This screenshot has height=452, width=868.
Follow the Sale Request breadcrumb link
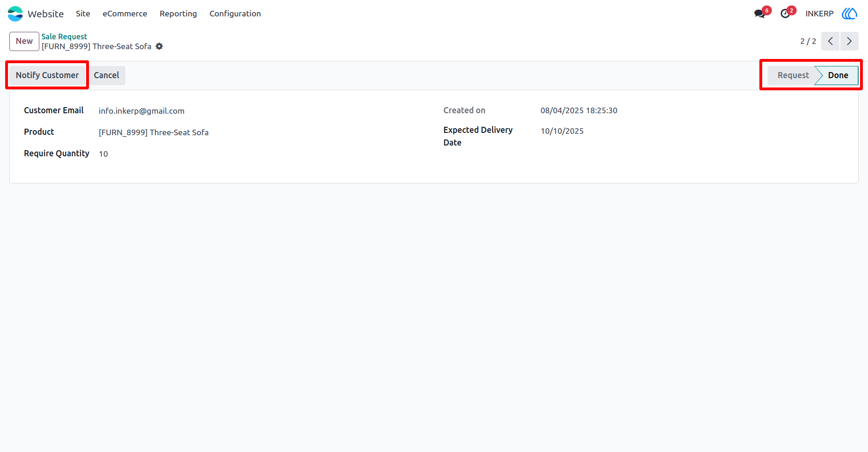[x=64, y=36]
